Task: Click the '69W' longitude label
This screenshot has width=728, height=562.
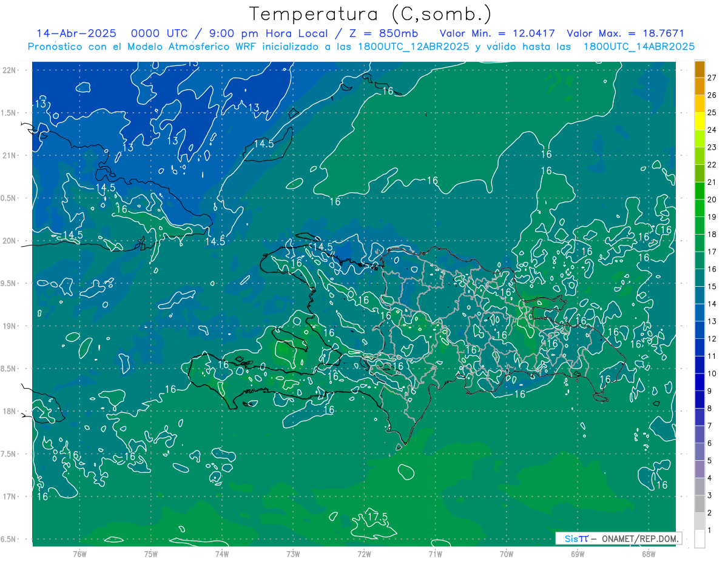Action: click(578, 554)
